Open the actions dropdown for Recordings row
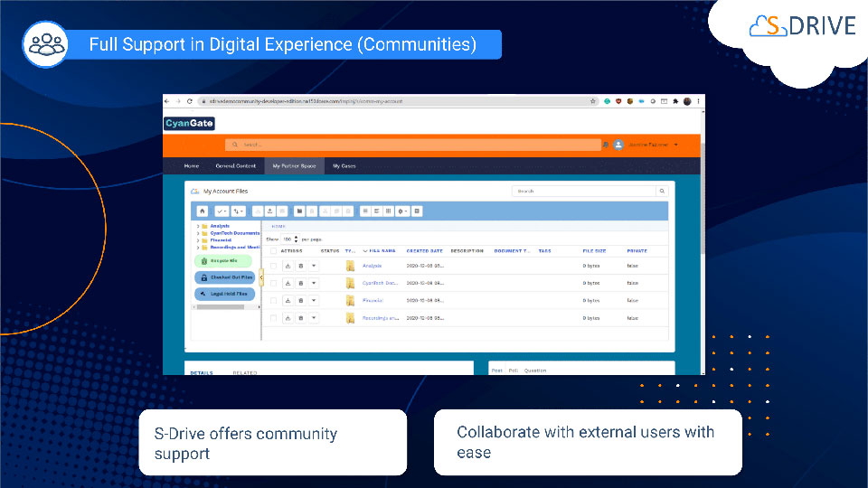This screenshot has height=488, width=868. (x=314, y=318)
